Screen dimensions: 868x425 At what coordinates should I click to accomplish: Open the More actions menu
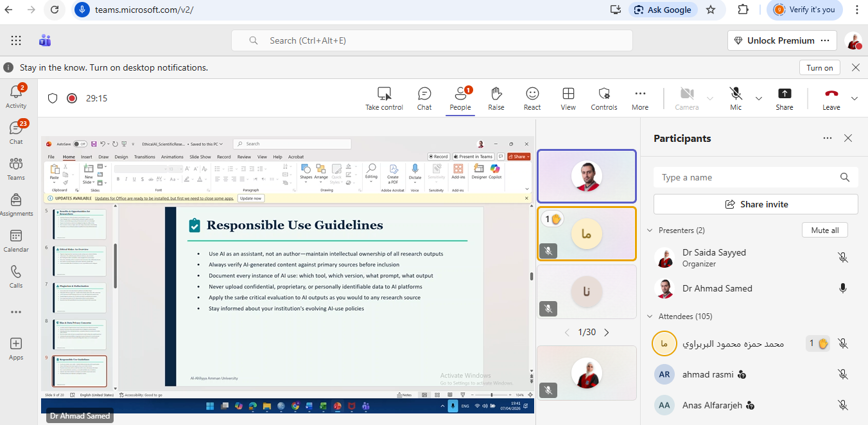coord(639,98)
